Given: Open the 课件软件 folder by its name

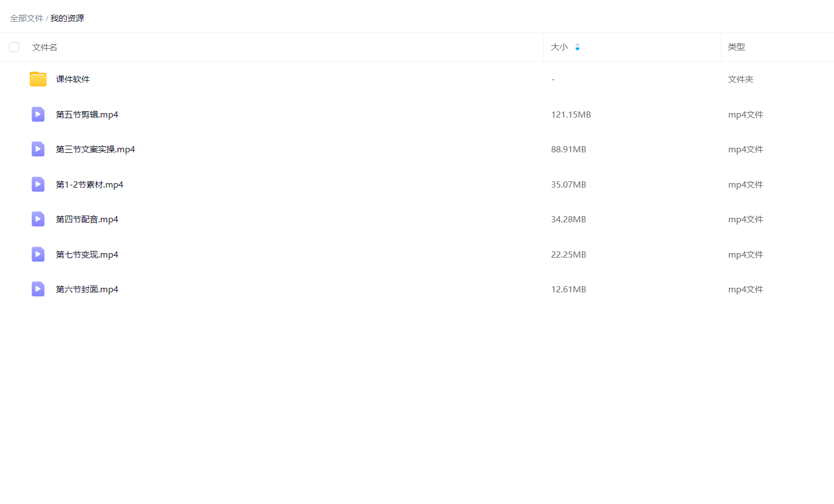Looking at the screenshot, I should coord(73,80).
